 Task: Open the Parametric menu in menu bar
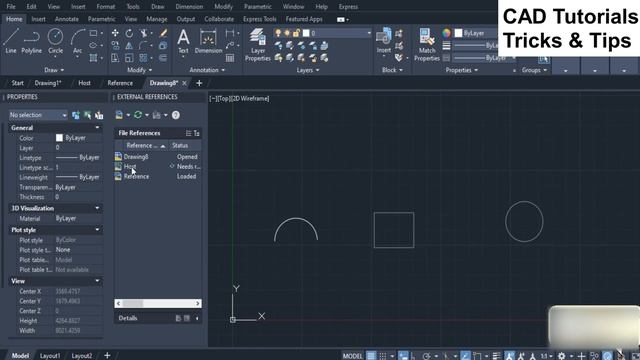tap(258, 7)
